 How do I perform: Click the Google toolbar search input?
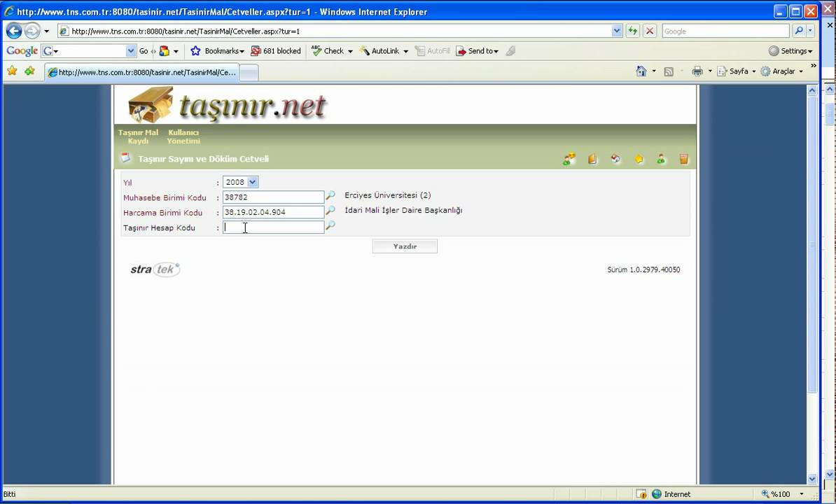tap(89, 51)
